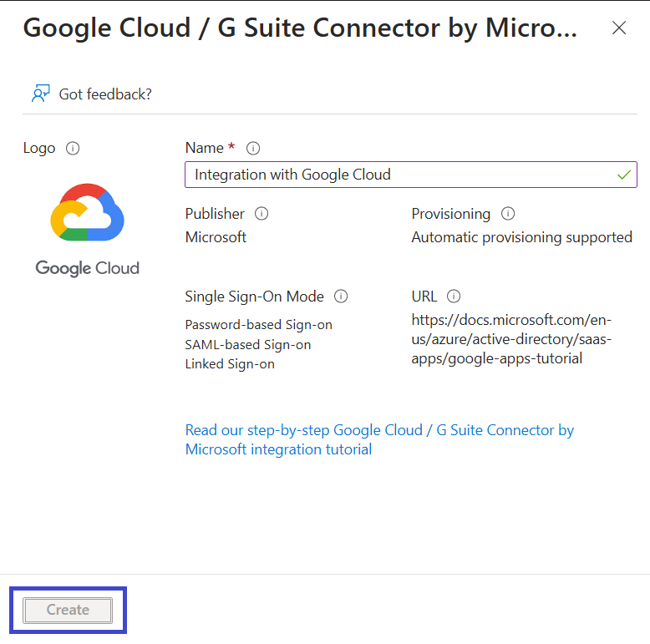This screenshot has height=644, width=650.
Task: Close the Google Cloud connector panel
Action: point(619,28)
